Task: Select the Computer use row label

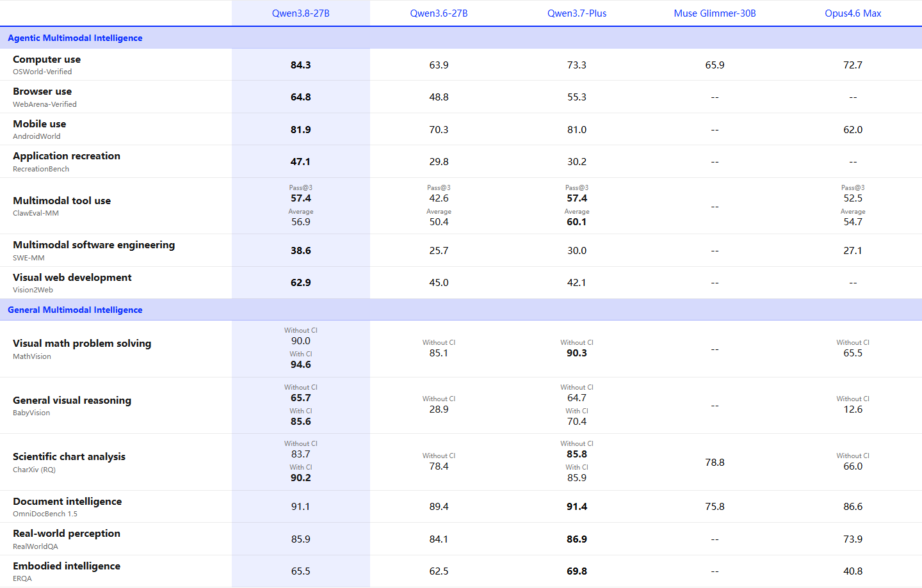Action: click(47, 60)
